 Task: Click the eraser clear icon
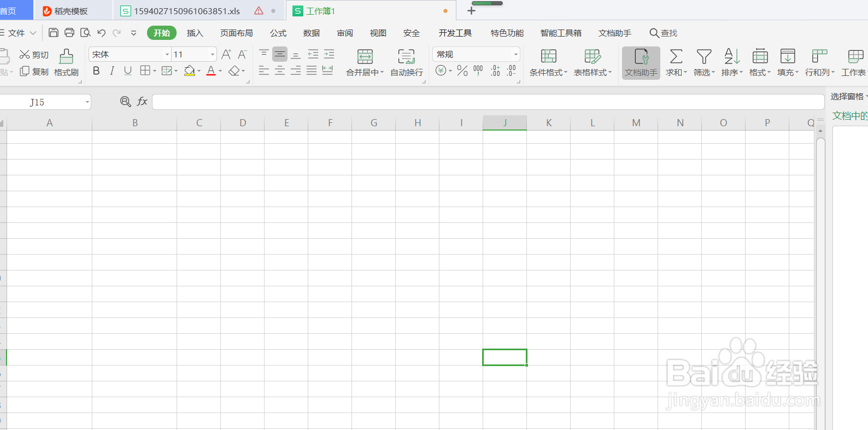click(x=234, y=70)
